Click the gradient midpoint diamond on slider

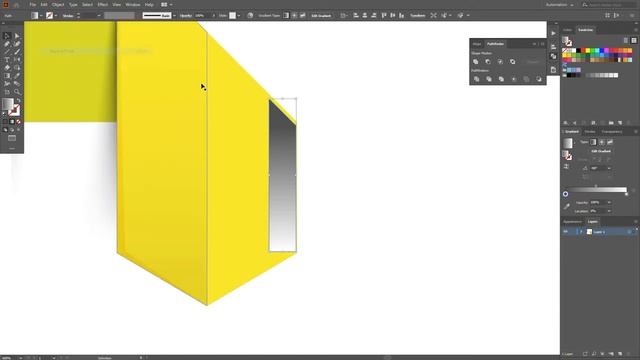coord(596,186)
